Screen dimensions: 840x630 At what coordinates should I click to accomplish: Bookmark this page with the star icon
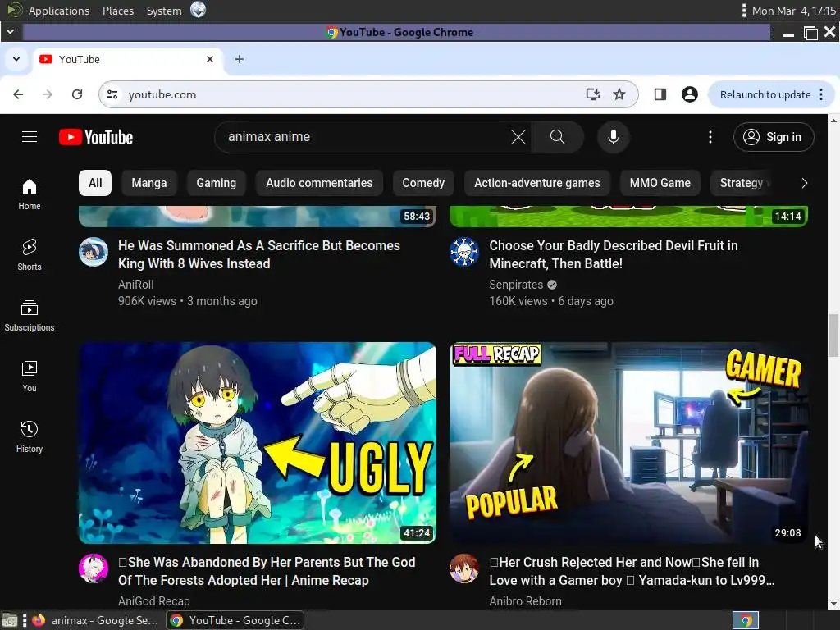[x=619, y=95]
